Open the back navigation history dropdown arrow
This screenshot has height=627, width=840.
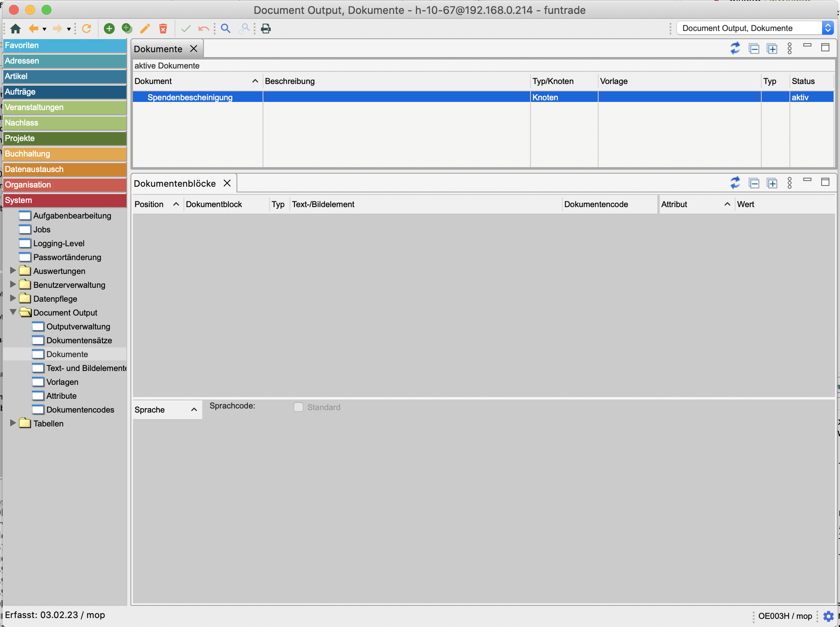click(44, 29)
